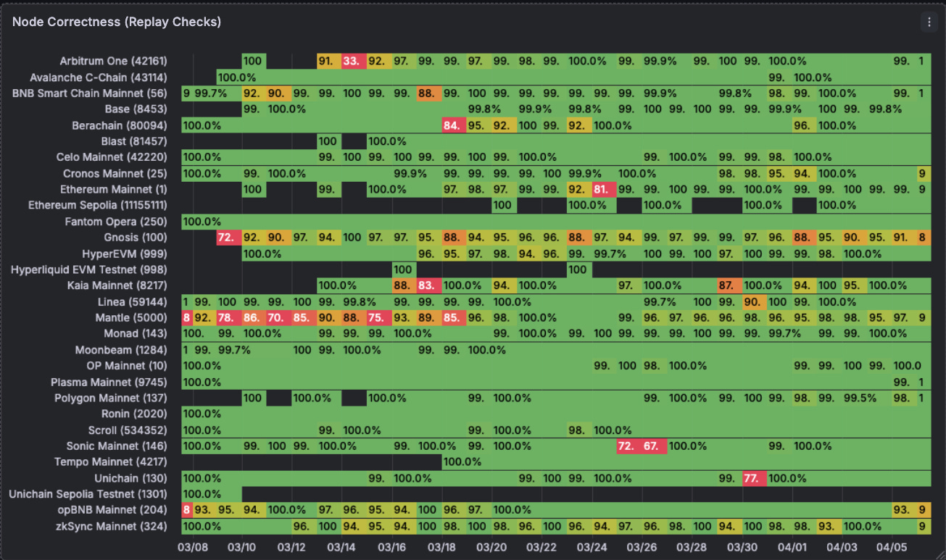Click the red 77. cell in Unichain row
946x560 pixels.
point(755,478)
